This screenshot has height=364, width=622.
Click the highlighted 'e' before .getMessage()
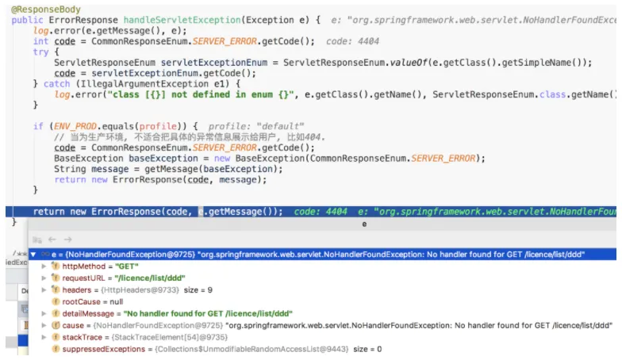(x=201, y=212)
